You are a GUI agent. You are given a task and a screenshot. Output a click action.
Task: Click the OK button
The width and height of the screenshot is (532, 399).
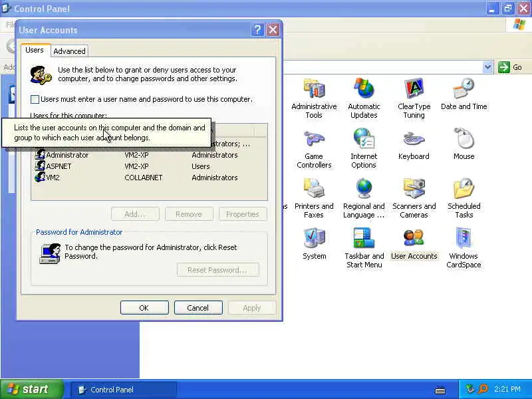144,308
